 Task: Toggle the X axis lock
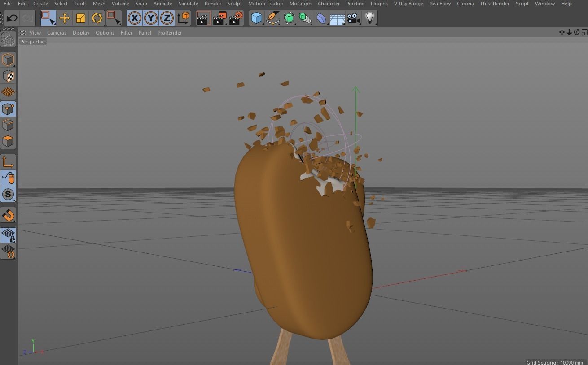click(135, 18)
